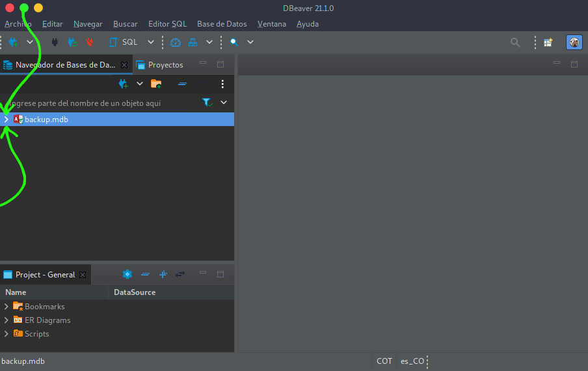The height and width of the screenshot is (371, 588).
Task: Click the DataSource column header
Action: point(171,292)
